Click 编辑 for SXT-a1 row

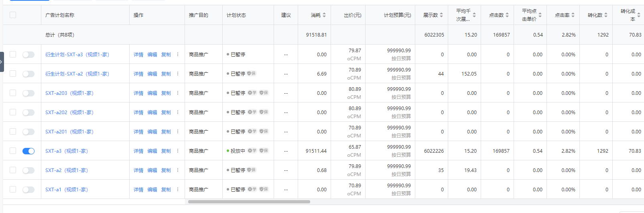click(152, 189)
